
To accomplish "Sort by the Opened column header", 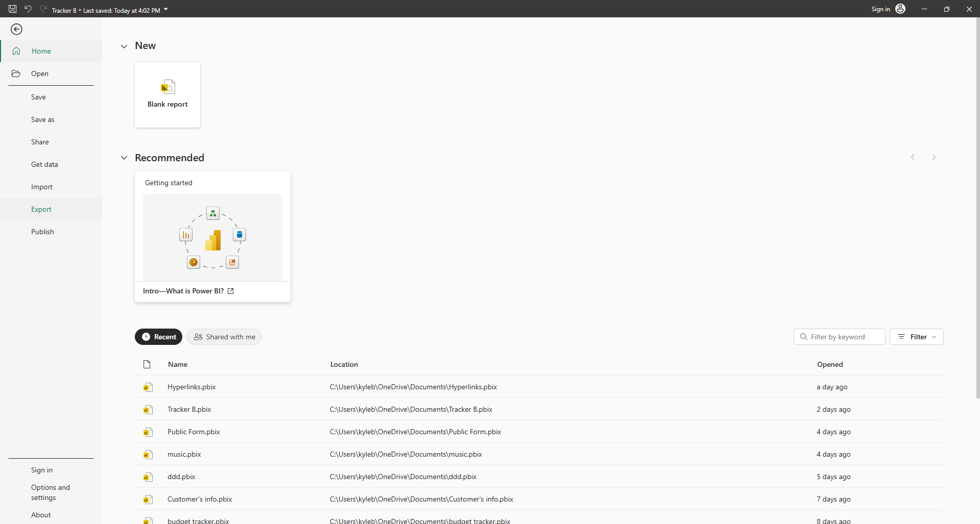I will [x=830, y=364].
